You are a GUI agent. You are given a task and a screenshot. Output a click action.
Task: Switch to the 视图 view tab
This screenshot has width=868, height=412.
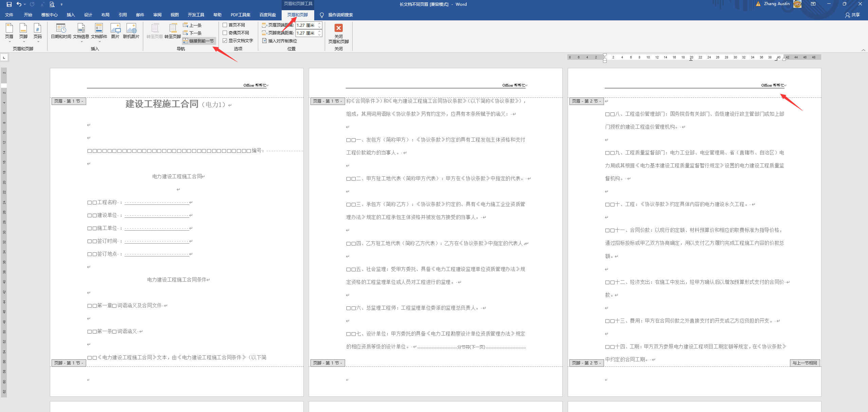174,15
